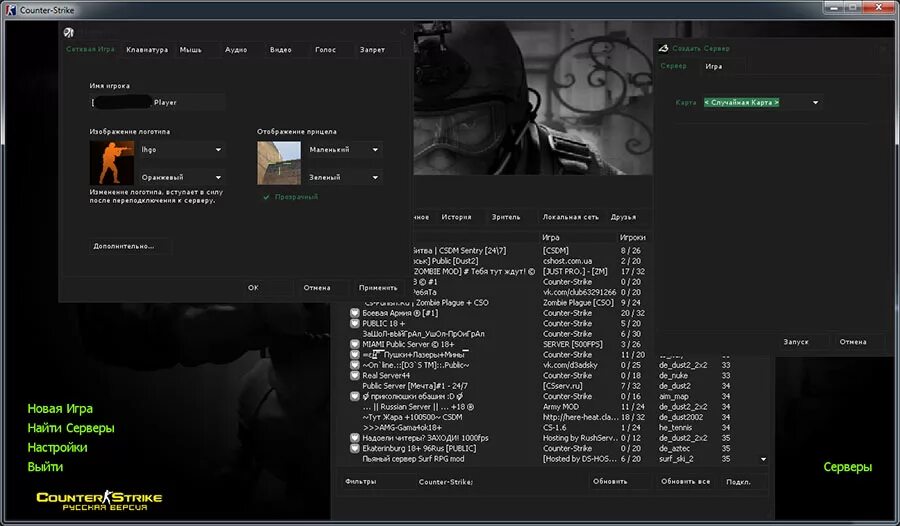This screenshot has height=526, width=900.
Task: Click the shield icon beside Пушки+Лазеры+Мины server
Action: click(355, 354)
